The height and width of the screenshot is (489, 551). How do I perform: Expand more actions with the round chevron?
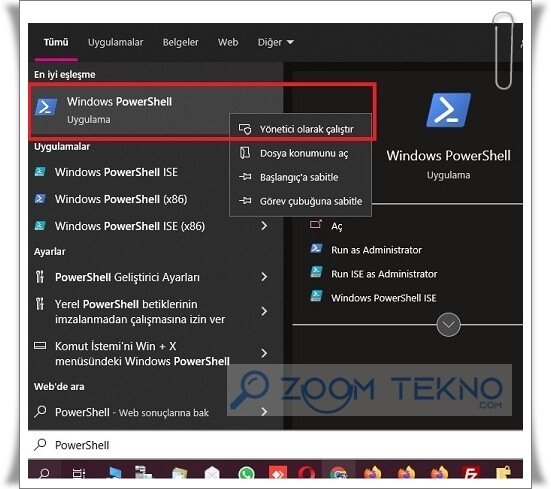448,325
